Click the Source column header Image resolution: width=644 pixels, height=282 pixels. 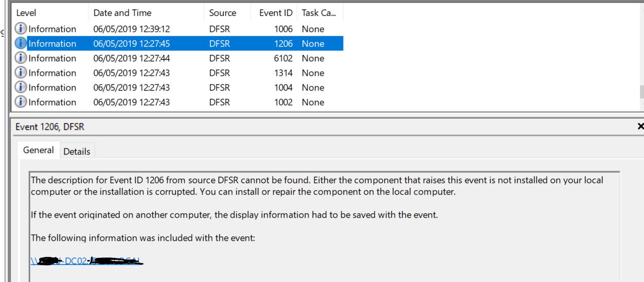click(x=223, y=13)
